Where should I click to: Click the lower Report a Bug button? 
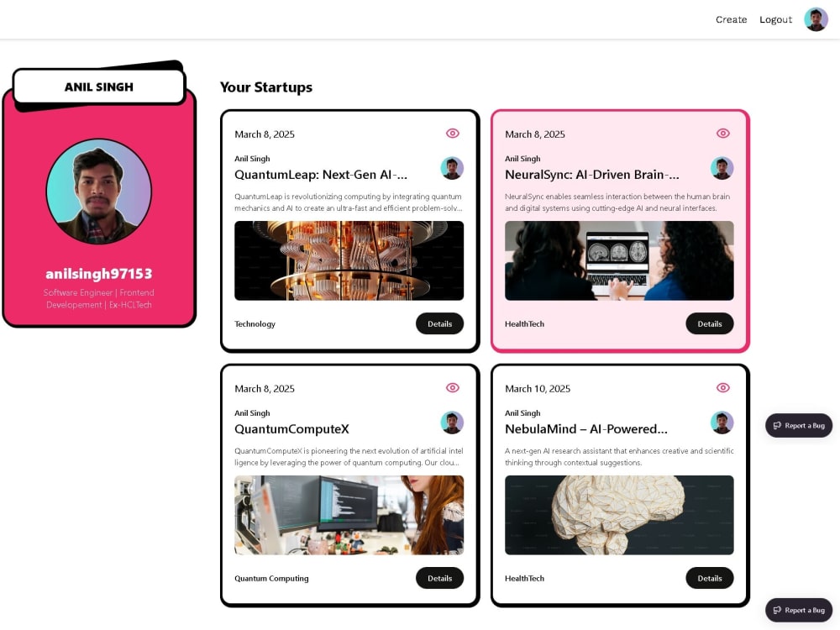pyautogui.click(x=799, y=610)
